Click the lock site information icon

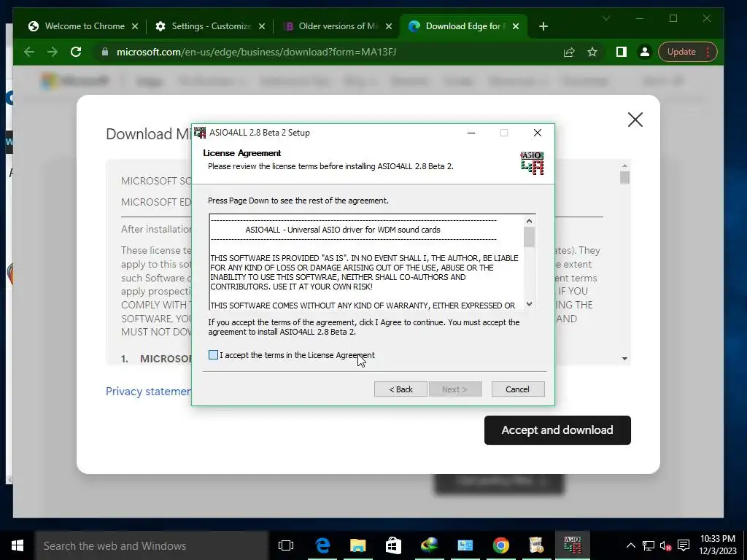[x=105, y=52]
